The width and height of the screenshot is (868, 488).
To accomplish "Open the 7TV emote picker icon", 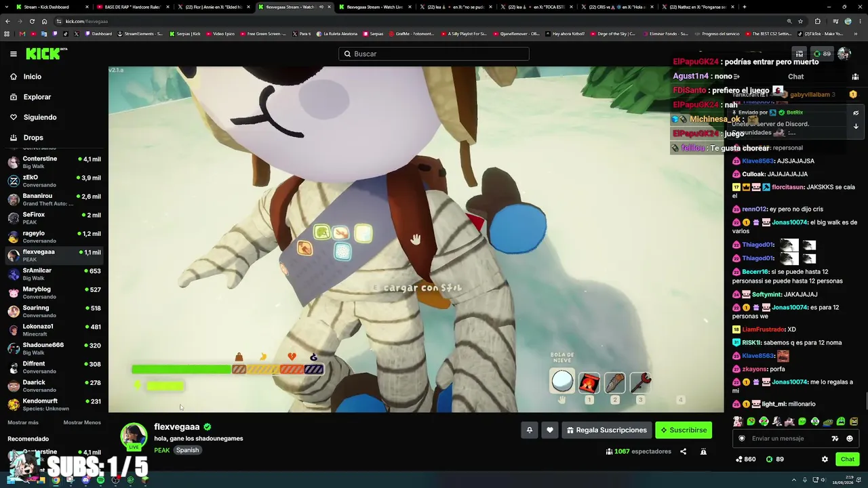I will tap(835, 439).
